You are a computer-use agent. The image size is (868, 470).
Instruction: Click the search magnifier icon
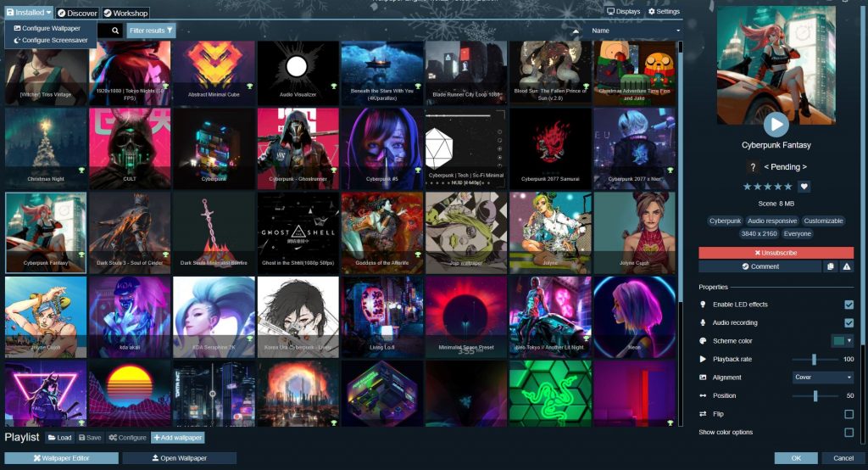point(115,31)
